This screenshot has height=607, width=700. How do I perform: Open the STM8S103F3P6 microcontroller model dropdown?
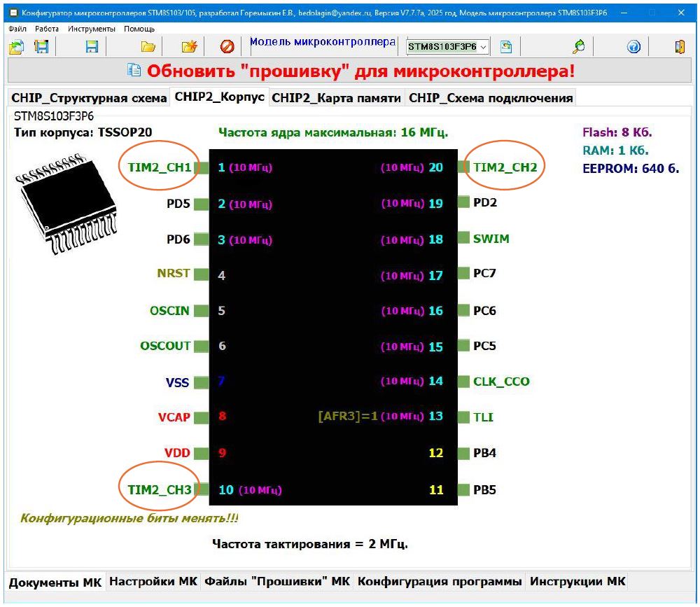tap(448, 46)
